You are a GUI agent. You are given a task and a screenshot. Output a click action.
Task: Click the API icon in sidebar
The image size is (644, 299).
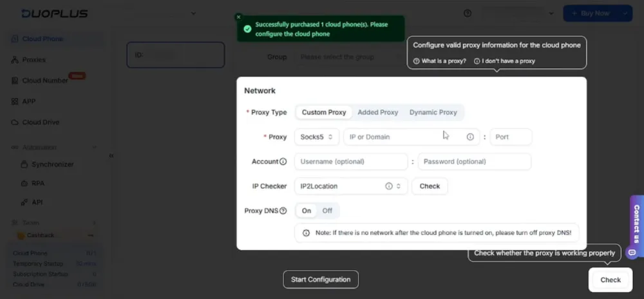[x=24, y=202]
